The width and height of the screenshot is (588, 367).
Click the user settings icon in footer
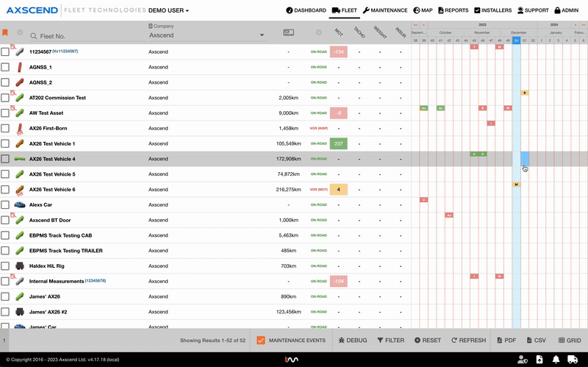point(522,359)
